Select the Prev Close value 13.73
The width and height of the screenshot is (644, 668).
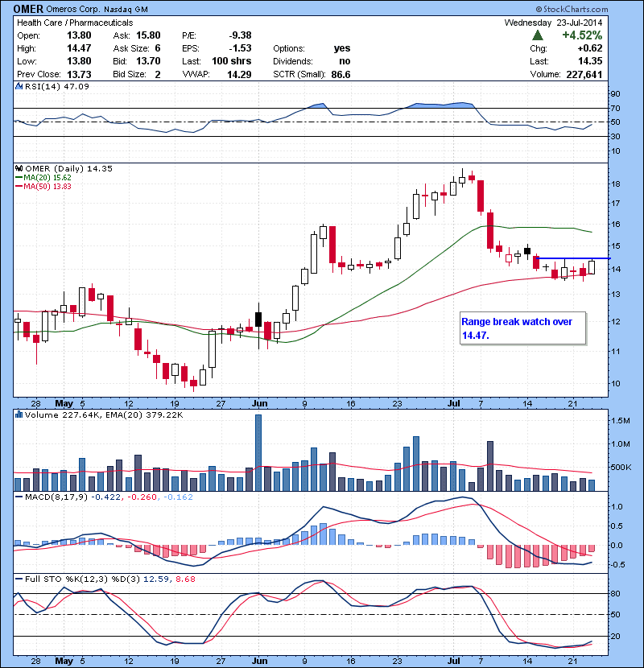tap(79, 74)
